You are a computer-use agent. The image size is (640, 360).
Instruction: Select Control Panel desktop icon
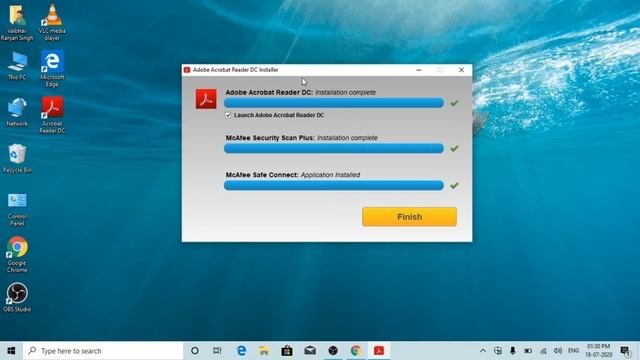17,209
